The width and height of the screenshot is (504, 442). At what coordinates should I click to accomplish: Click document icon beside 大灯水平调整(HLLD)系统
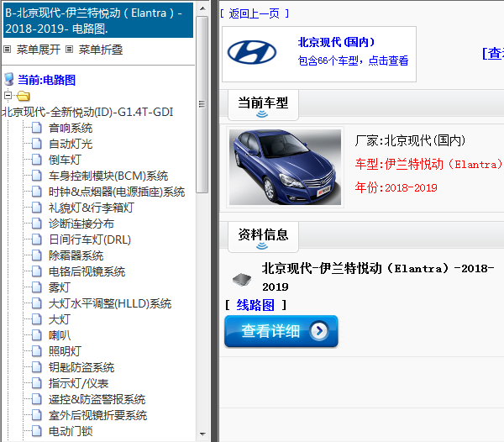37,303
